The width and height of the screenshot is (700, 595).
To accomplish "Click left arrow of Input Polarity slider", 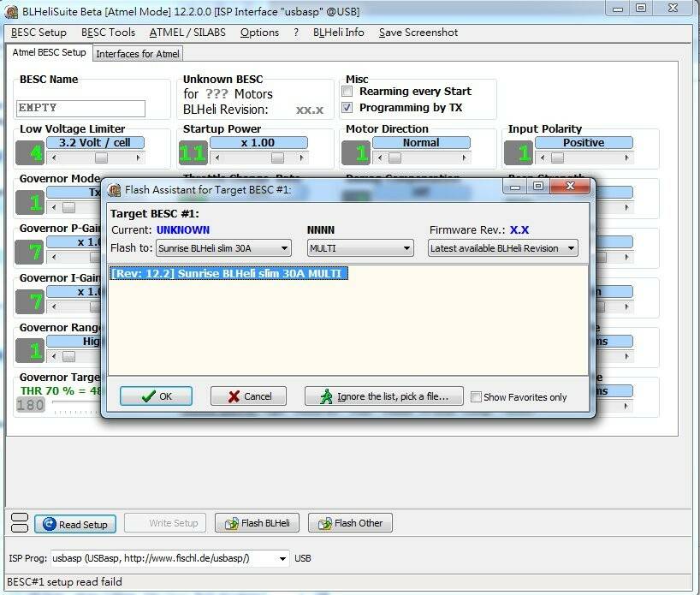I will click(x=543, y=158).
